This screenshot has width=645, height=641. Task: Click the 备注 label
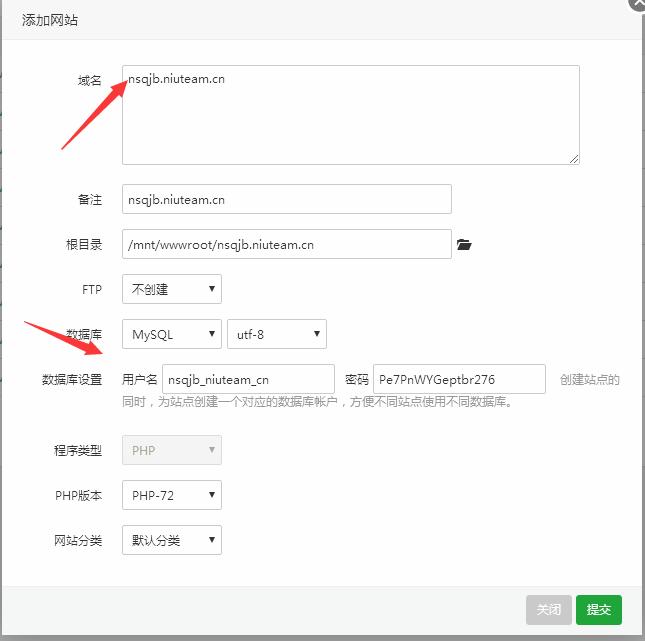(x=90, y=200)
